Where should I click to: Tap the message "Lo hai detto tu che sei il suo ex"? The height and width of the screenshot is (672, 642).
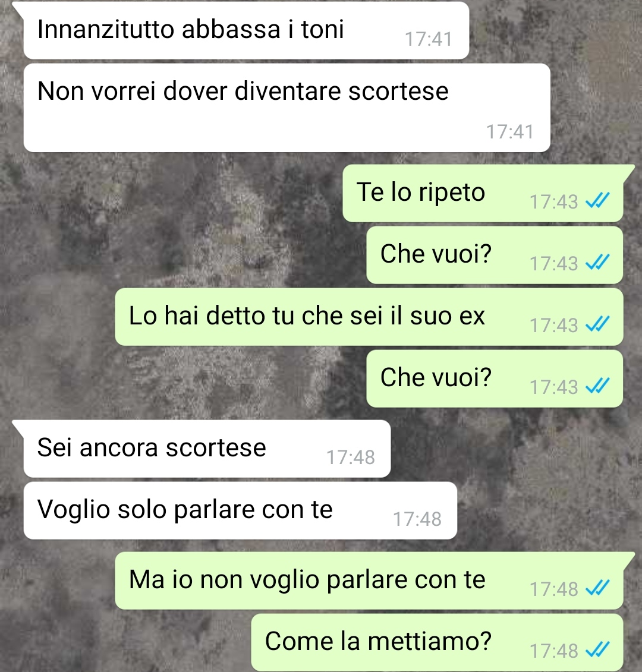[x=369, y=317]
